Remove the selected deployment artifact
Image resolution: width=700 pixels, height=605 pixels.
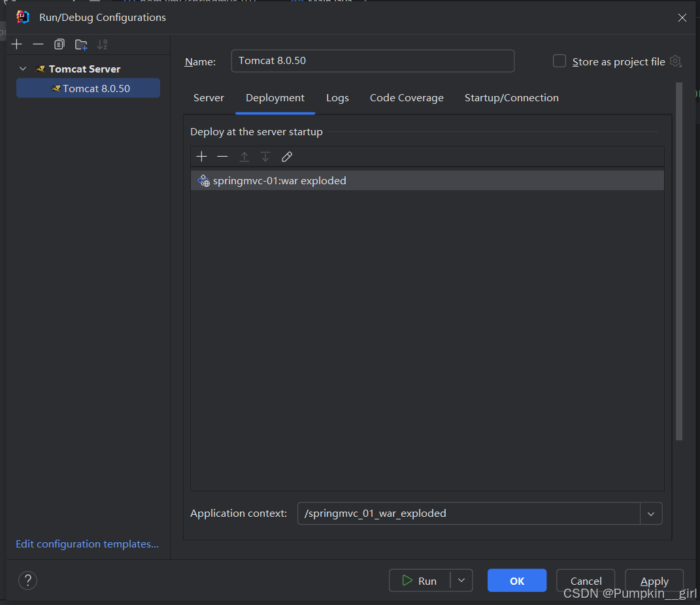coord(222,157)
